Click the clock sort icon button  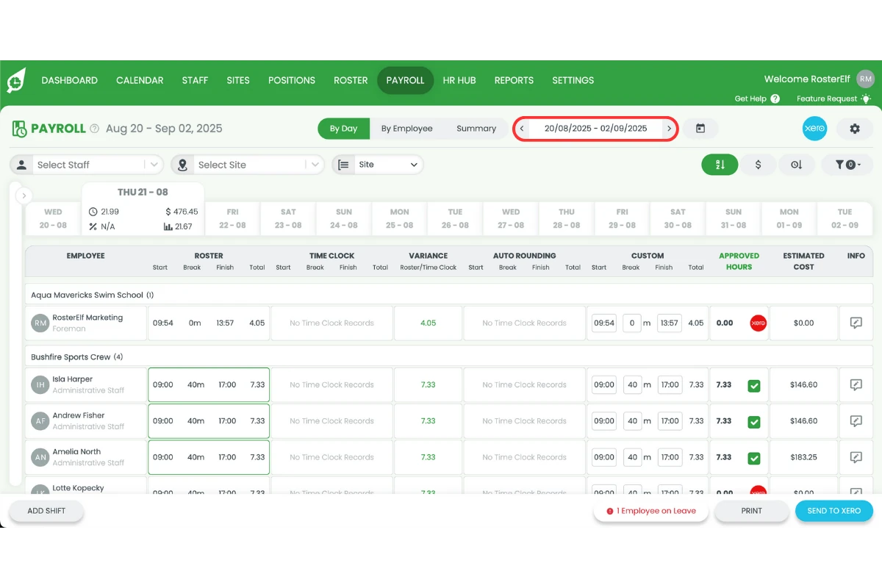tap(797, 165)
